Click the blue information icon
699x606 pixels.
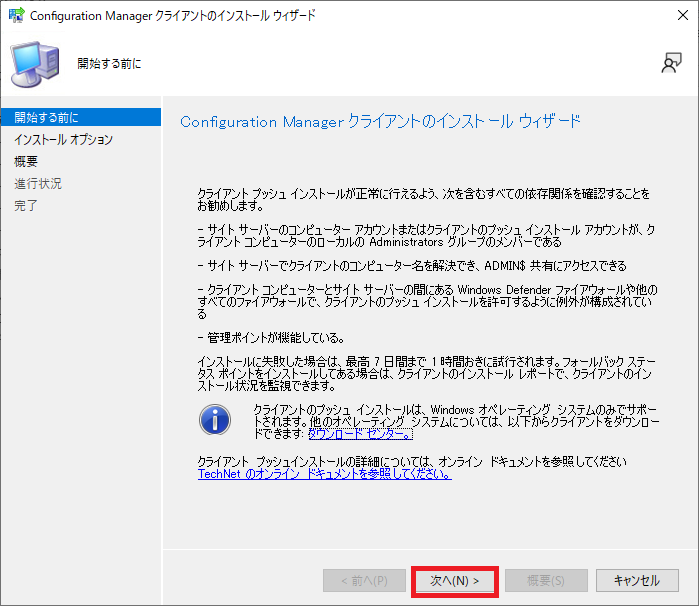[x=215, y=419]
